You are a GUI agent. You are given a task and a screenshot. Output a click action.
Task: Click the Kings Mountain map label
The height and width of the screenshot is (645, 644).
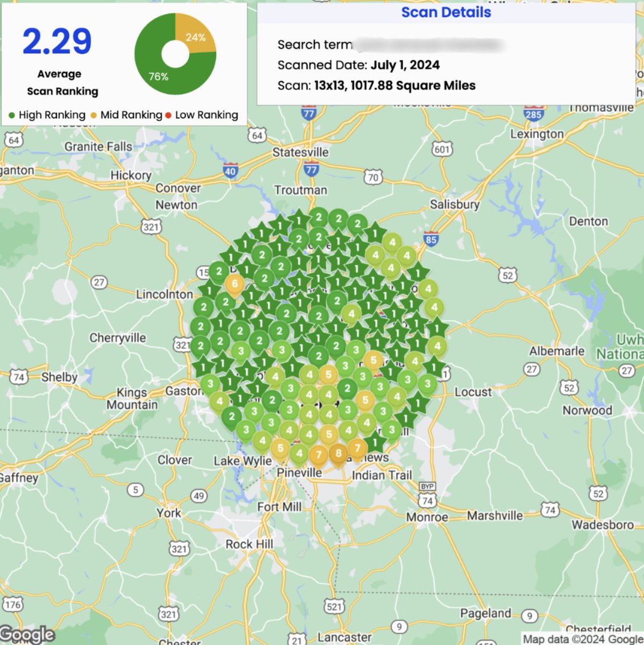pos(132,399)
